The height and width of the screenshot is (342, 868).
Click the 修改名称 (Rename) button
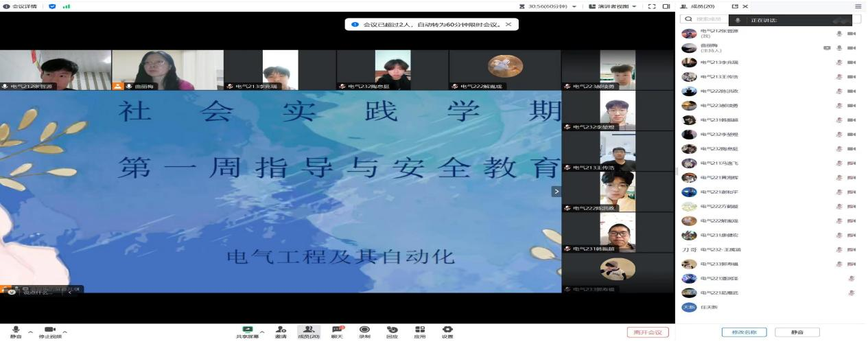point(744,332)
